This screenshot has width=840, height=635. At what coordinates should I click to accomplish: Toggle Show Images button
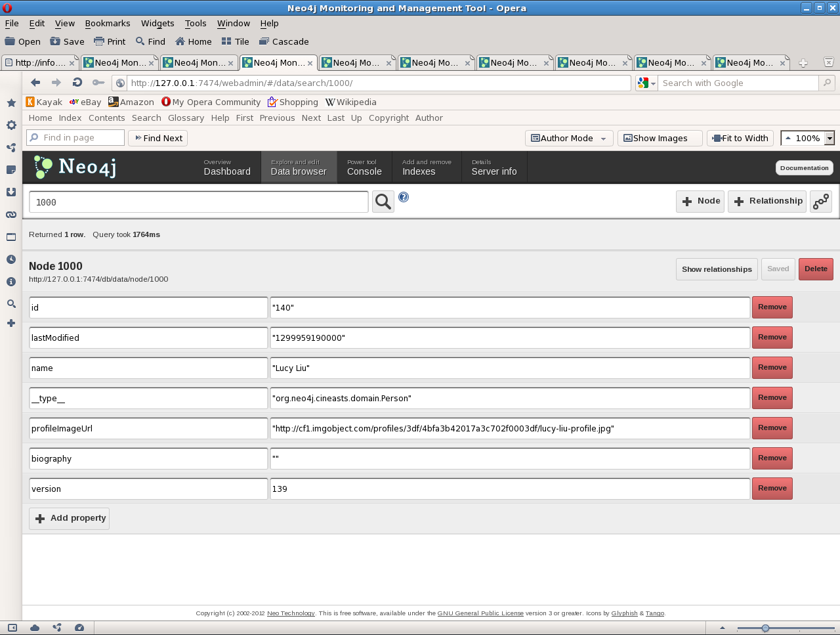click(660, 139)
